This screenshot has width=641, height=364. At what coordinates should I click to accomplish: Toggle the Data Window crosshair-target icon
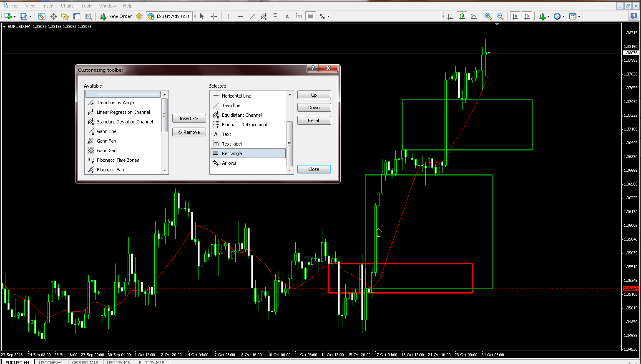(x=53, y=16)
